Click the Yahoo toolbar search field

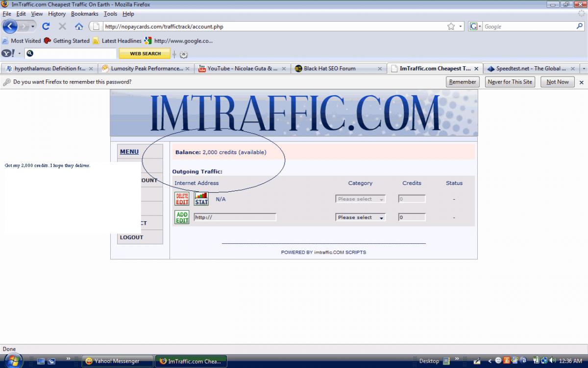point(71,53)
